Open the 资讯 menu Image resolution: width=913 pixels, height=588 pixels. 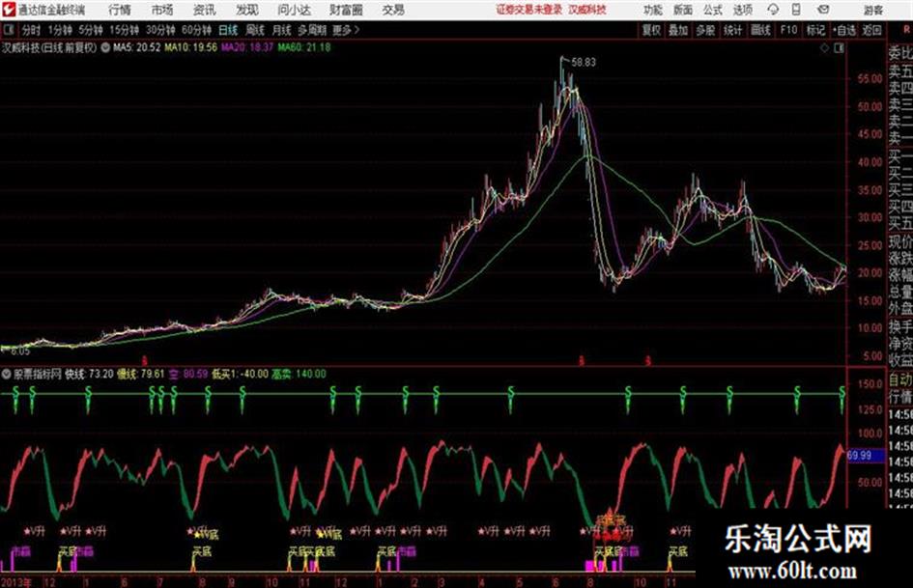205,10
